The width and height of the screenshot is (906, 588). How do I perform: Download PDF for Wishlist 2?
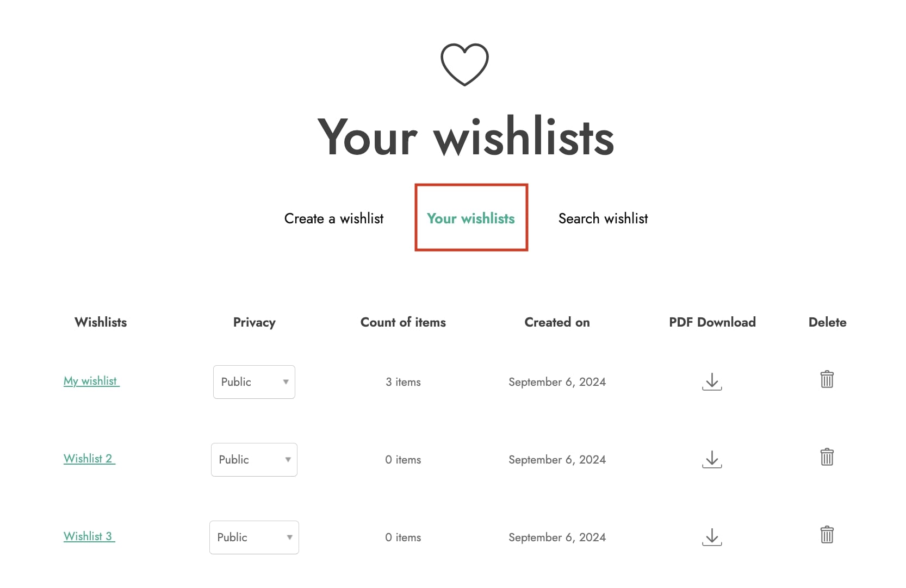(x=712, y=459)
